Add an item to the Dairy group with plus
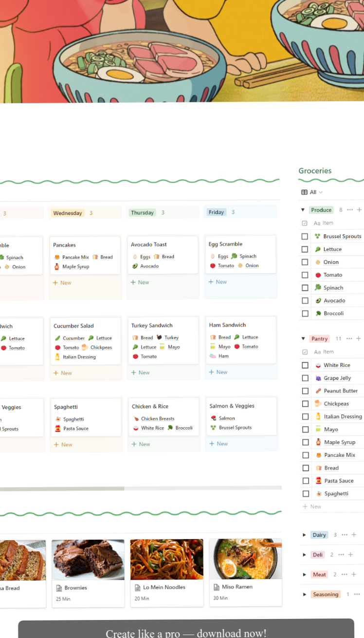364x638 pixels. point(354,535)
